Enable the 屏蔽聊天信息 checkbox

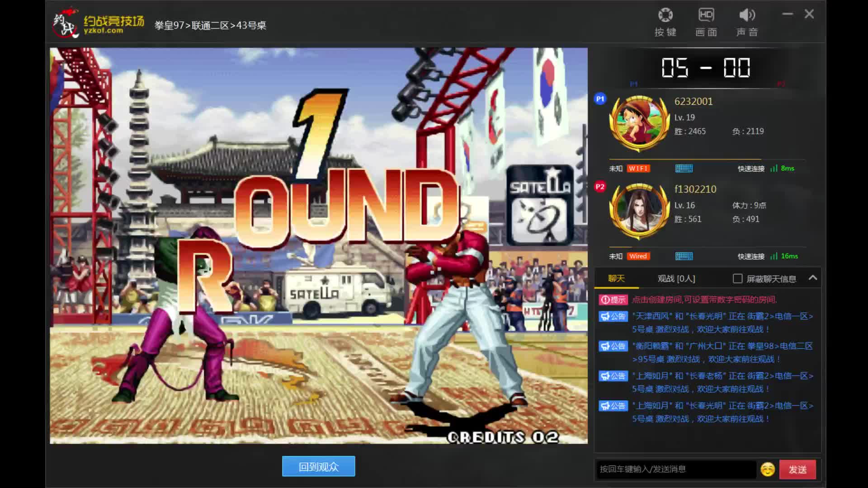tap(737, 278)
